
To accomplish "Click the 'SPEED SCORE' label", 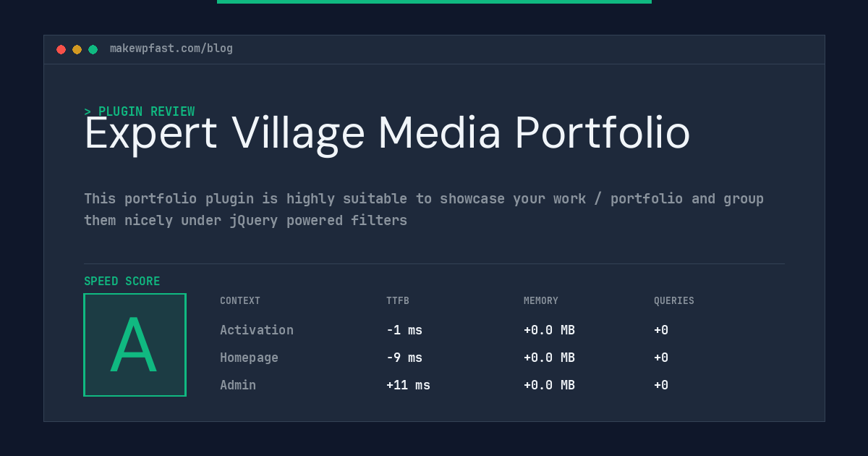I will coord(122,282).
